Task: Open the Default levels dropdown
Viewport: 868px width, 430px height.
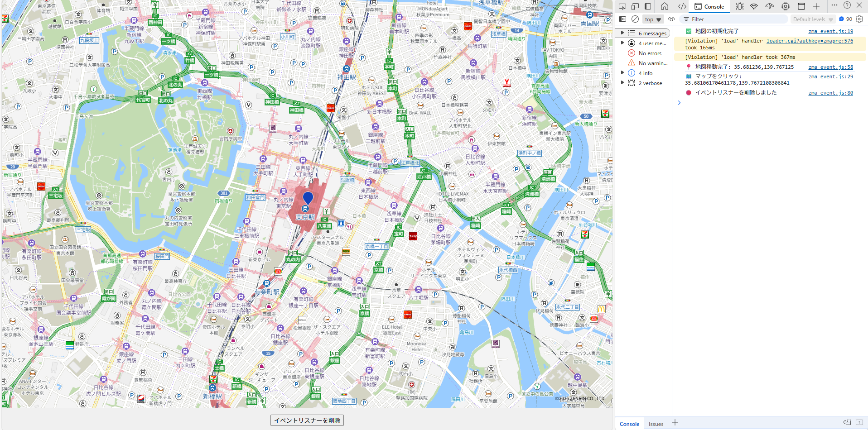Action: [812, 19]
